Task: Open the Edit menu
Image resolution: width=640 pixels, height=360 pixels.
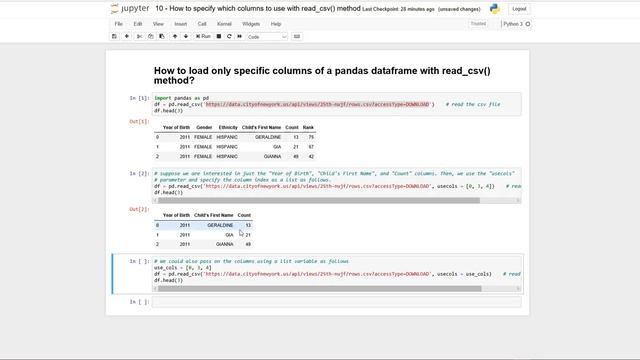Action: tap(138, 24)
